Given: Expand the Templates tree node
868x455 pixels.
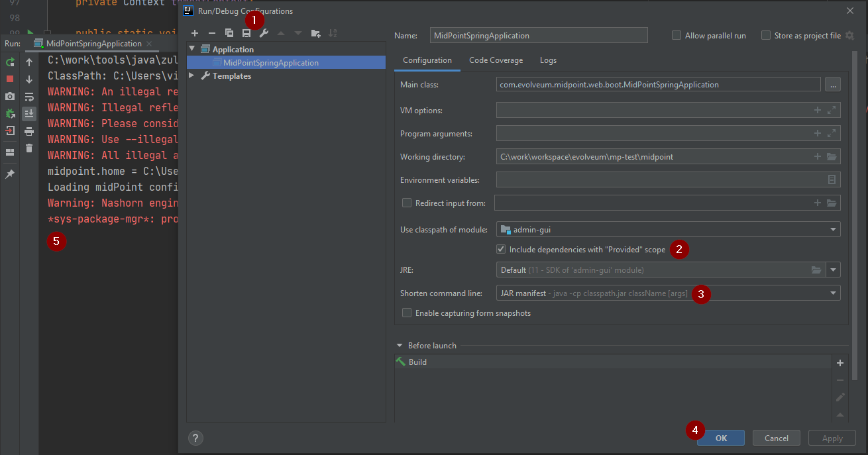Looking at the screenshot, I should click(191, 76).
